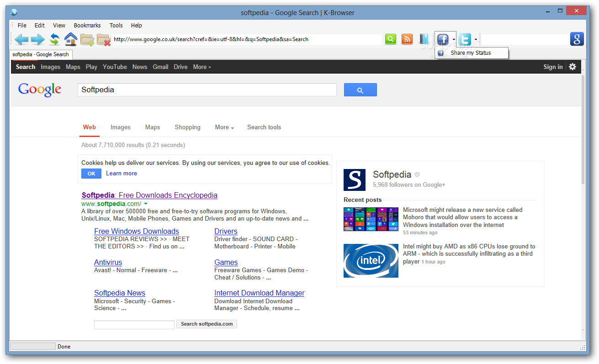The height and width of the screenshot is (364, 599).
Task: Open the Bookmarks menu
Action: (x=87, y=26)
